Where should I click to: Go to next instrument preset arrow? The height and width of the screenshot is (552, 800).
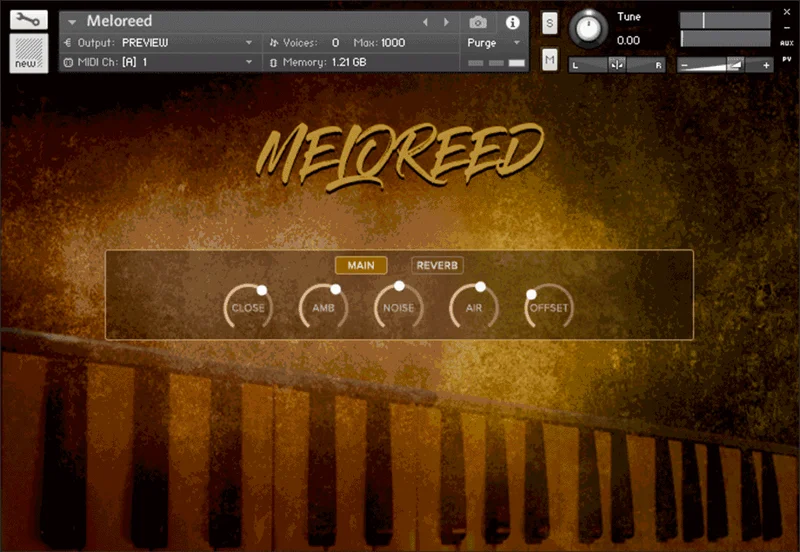pyautogui.click(x=446, y=22)
